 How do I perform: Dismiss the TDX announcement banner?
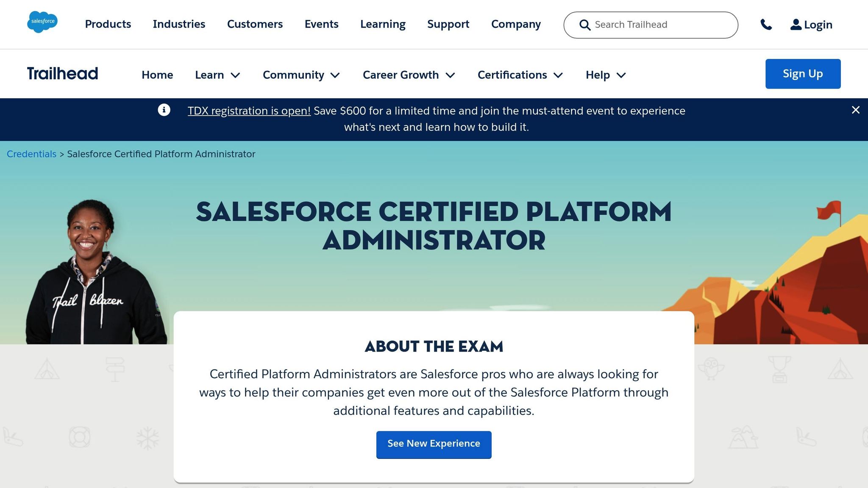(x=855, y=110)
